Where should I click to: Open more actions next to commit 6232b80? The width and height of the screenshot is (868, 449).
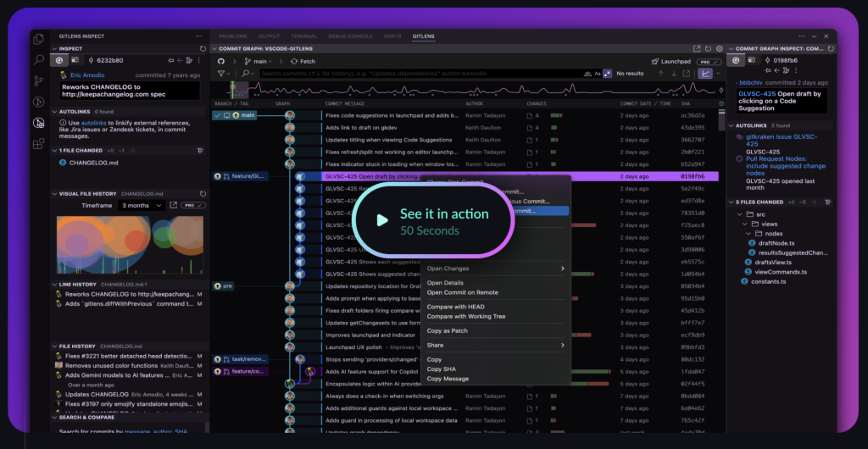pos(200,60)
